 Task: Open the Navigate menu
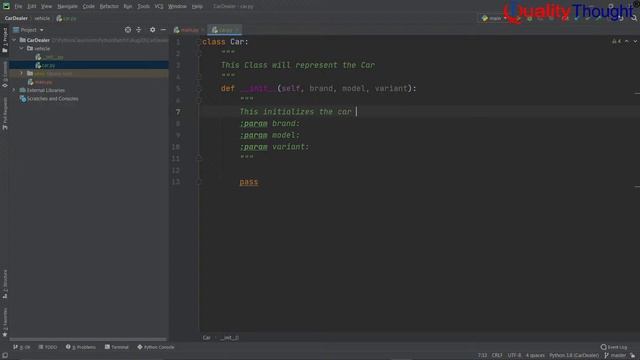67,7
